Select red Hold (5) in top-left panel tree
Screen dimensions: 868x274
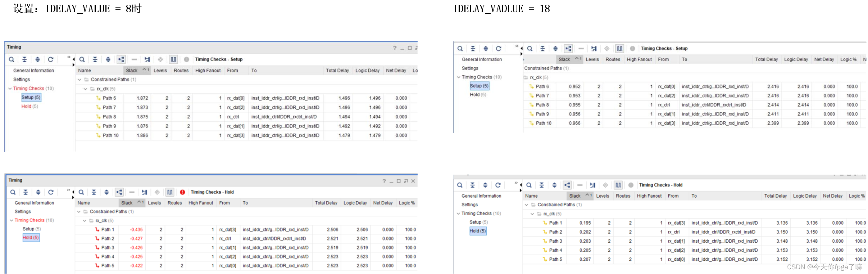point(29,107)
